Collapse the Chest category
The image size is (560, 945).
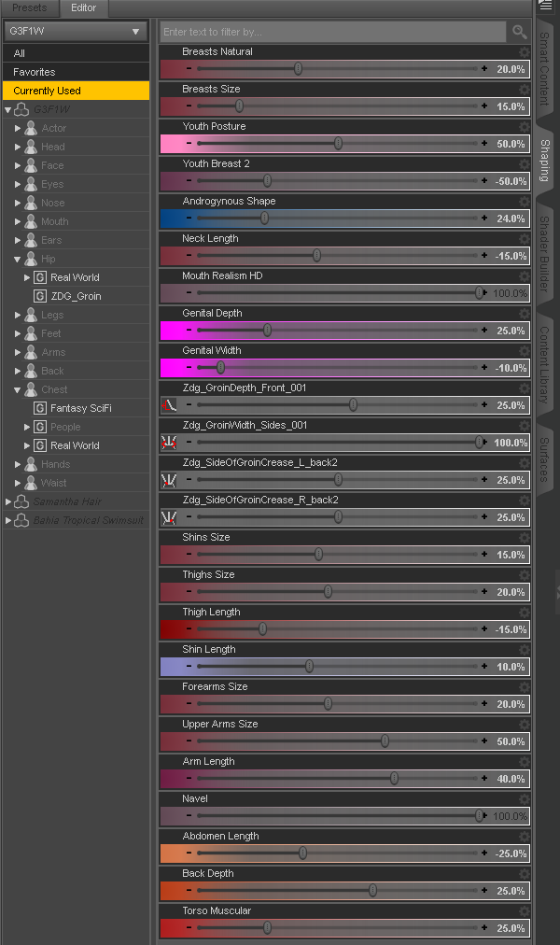click(x=18, y=390)
